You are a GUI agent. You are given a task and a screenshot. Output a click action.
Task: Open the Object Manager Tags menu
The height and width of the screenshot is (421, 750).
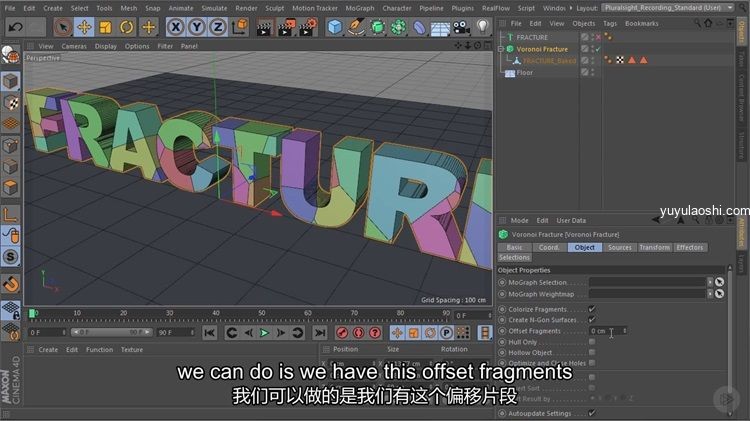tap(610, 23)
